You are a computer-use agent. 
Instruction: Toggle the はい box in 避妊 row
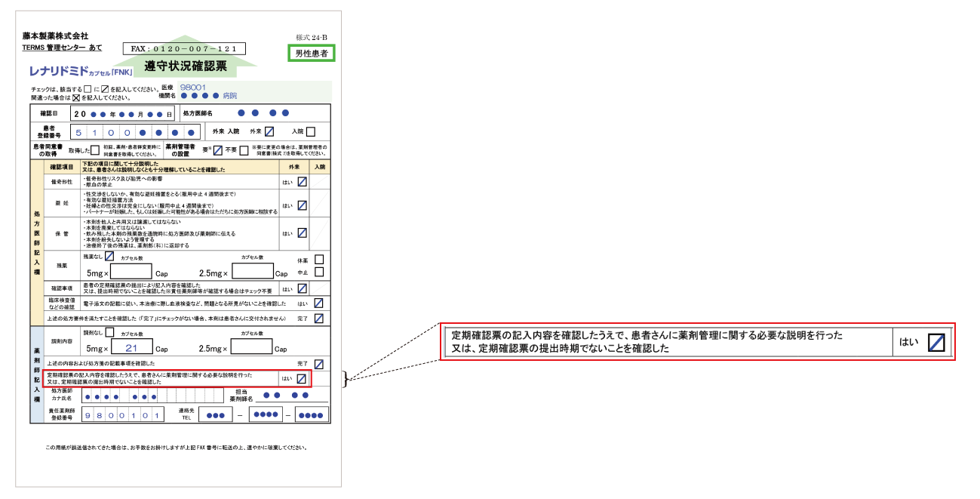(302, 205)
